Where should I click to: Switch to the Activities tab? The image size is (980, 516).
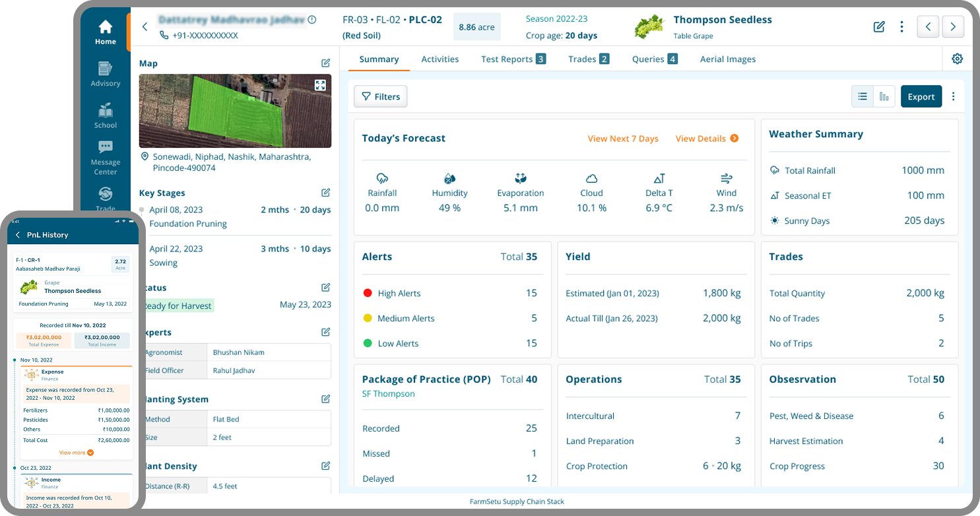tap(440, 59)
